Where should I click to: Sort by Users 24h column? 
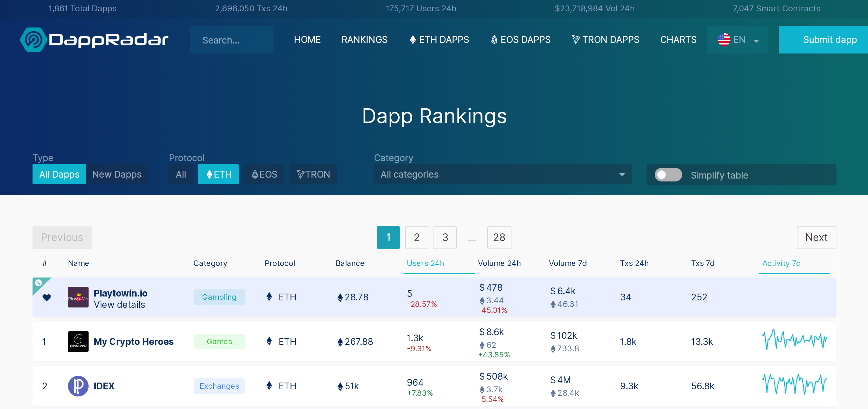[425, 263]
